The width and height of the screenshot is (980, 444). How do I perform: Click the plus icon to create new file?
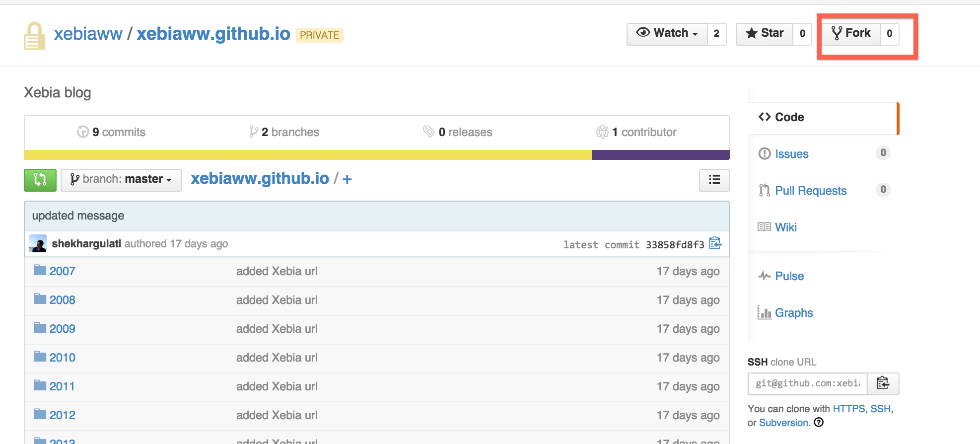pos(347,179)
